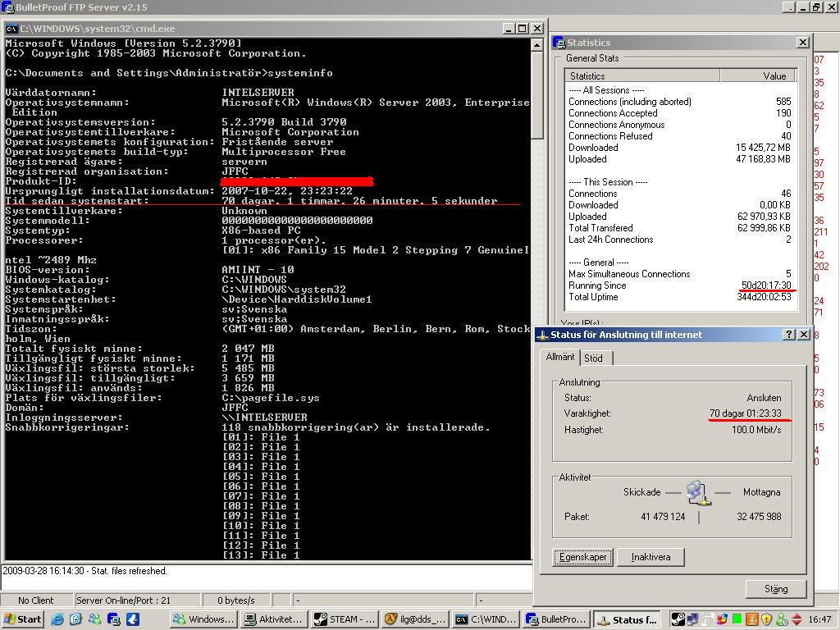The height and width of the screenshot is (630, 840).
Task: Switch to the STEAM taskbar button
Action: coord(345,619)
